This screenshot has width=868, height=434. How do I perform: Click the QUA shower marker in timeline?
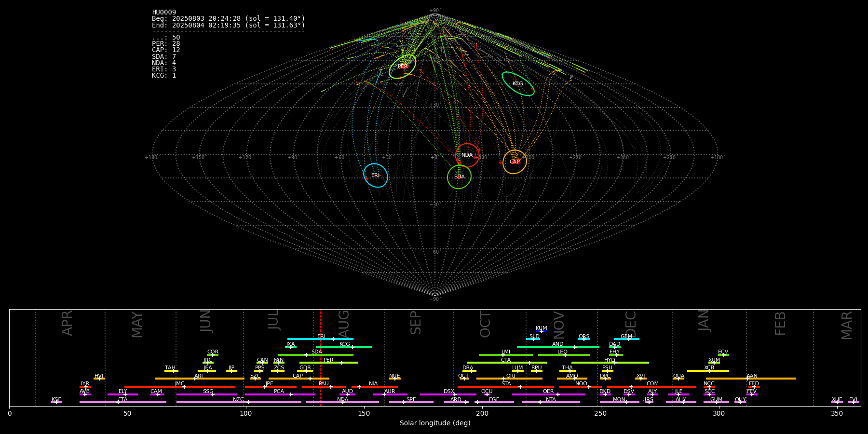click(678, 379)
